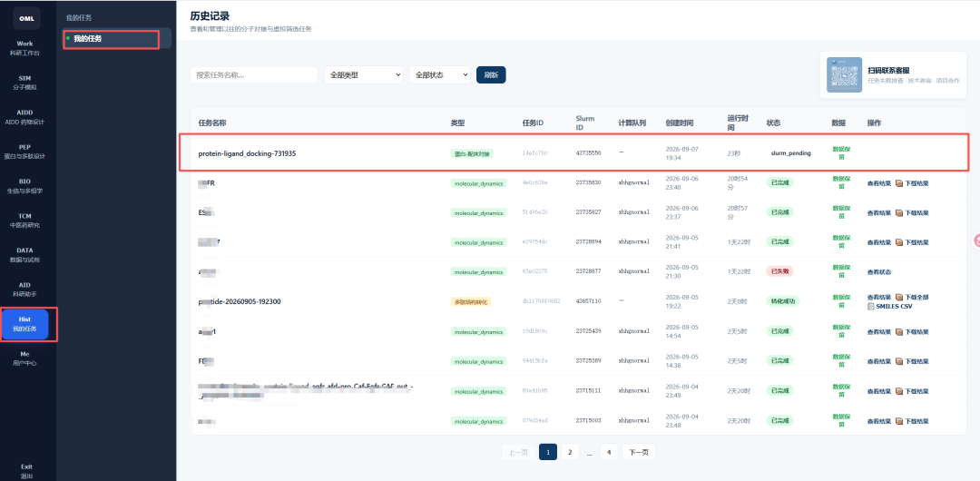
Task: Open Me 用户中心 section
Action: tap(25, 358)
